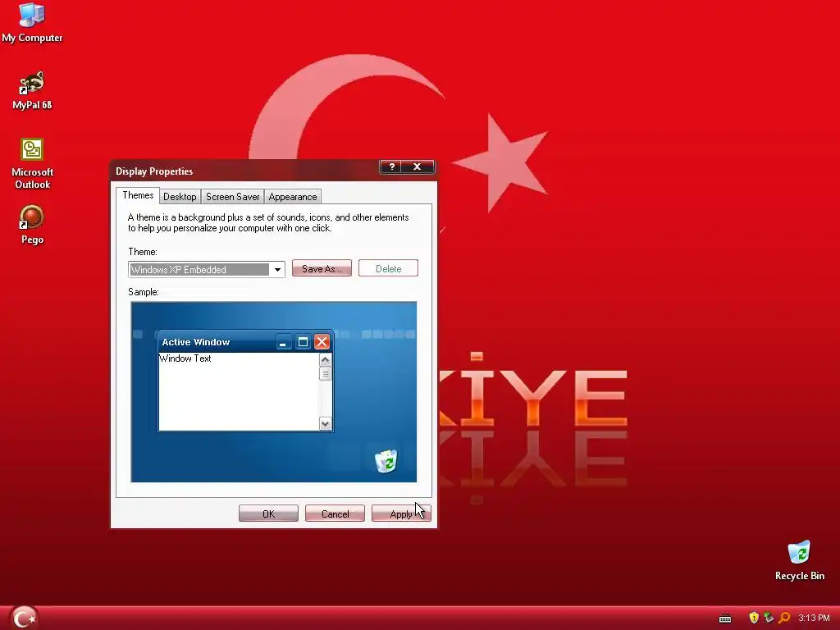
Task: Click the sample window minimize icon
Action: tap(283, 342)
